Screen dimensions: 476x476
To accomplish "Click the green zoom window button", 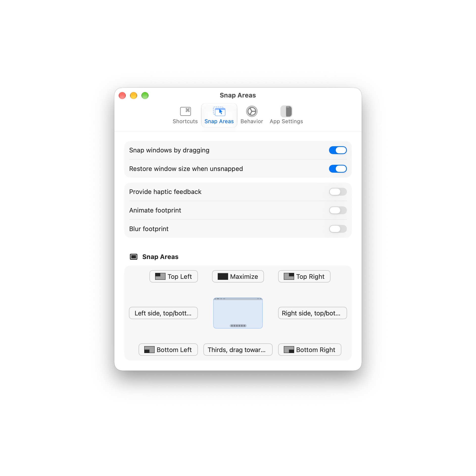I will point(145,95).
